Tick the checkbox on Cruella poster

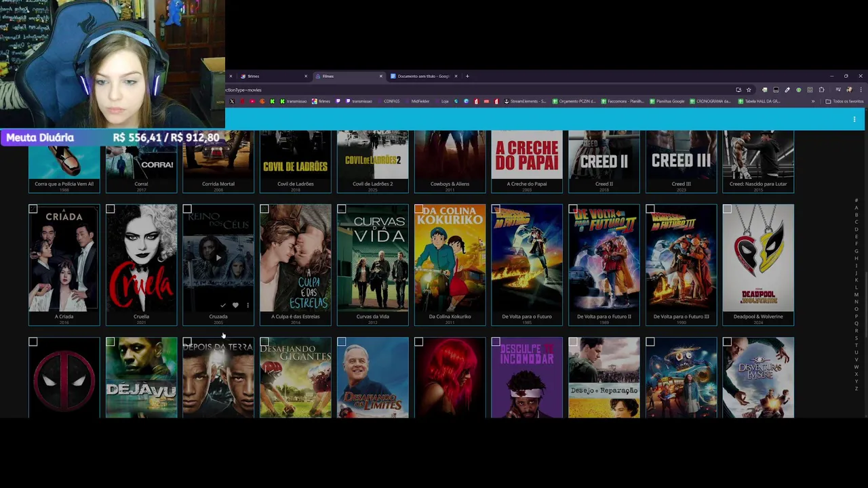pos(111,209)
